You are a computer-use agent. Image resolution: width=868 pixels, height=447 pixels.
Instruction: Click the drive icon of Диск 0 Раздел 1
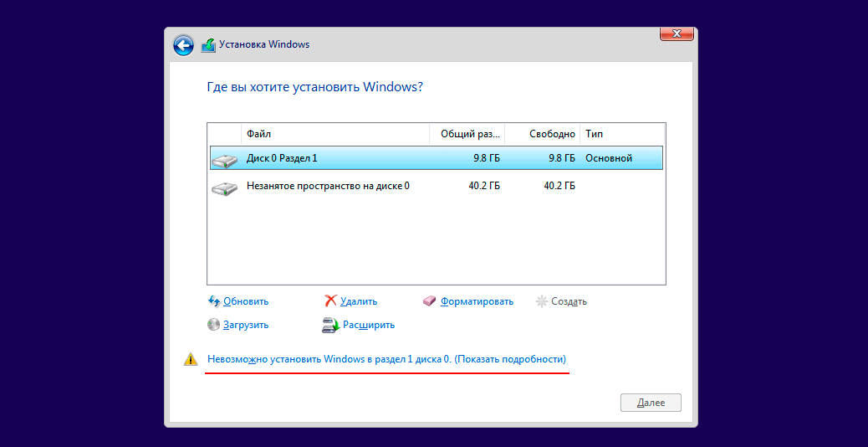point(224,161)
